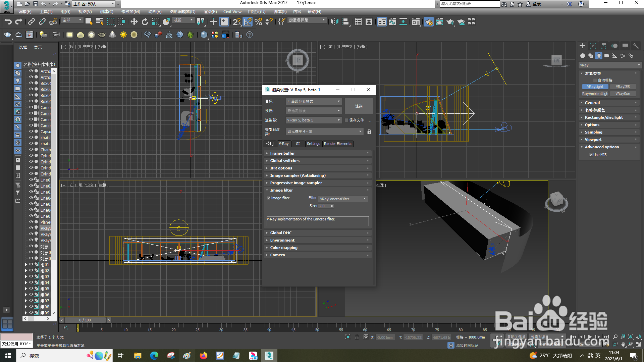
Task: Click the VRay fur grass icon
Action: click(x=191, y=35)
